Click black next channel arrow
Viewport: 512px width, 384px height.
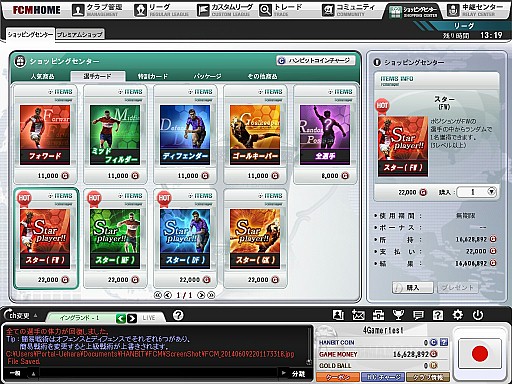click(132, 318)
